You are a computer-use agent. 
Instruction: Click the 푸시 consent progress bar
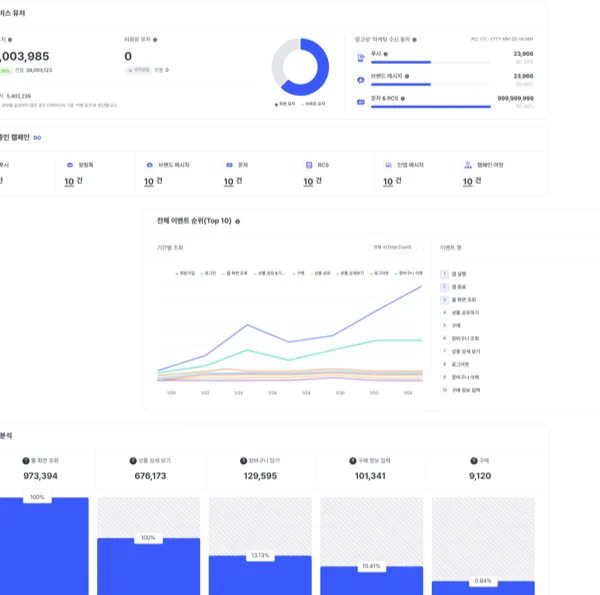point(430,62)
